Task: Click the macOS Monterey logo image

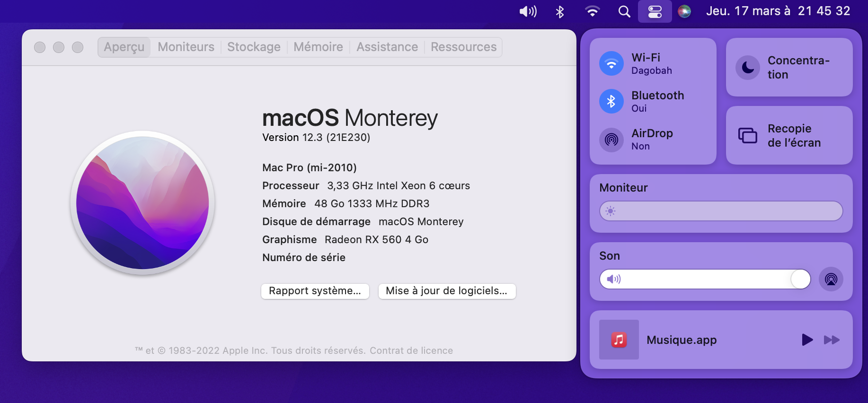Action: coord(142,203)
